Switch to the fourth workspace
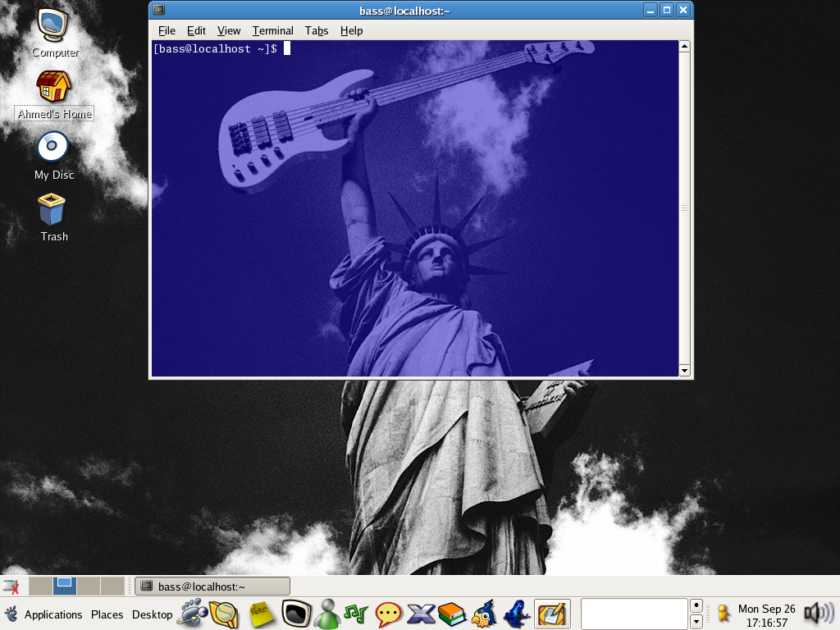840x630 pixels. click(x=112, y=586)
